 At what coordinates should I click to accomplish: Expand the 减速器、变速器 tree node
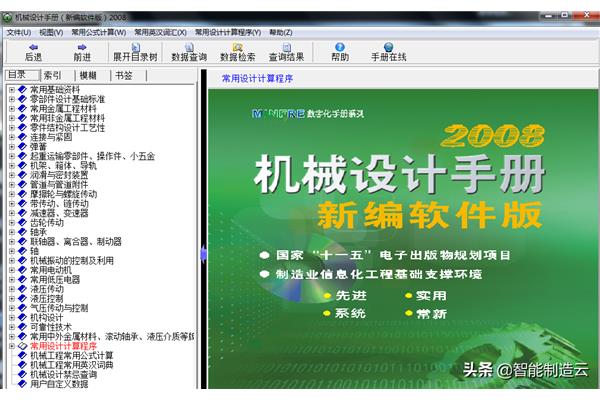(x=12, y=213)
